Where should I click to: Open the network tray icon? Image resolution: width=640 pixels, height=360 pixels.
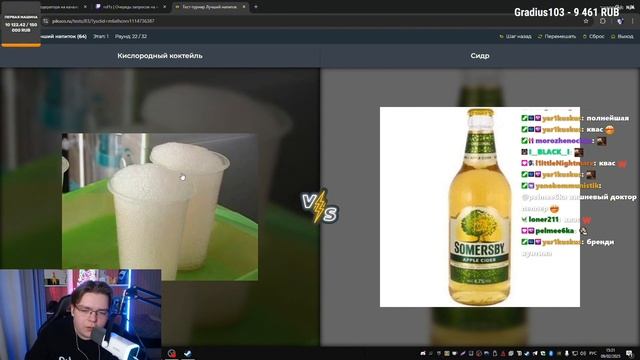click(x=575, y=353)
